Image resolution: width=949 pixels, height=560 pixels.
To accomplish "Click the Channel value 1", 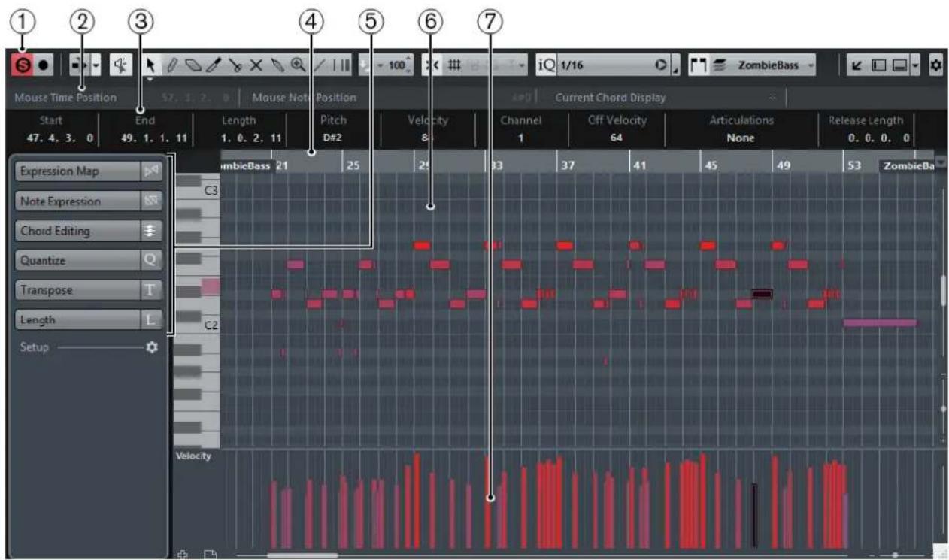I will coord(520,138).
